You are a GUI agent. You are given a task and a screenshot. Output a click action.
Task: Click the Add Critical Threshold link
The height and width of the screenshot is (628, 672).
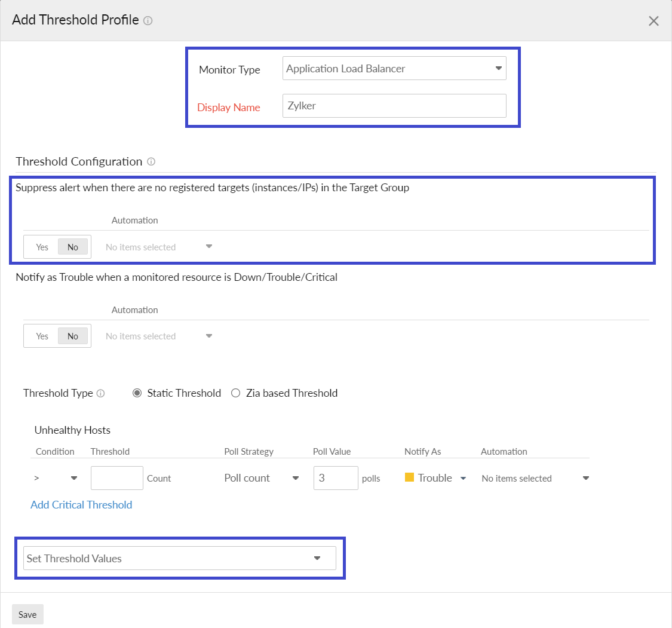click(81, 505)
